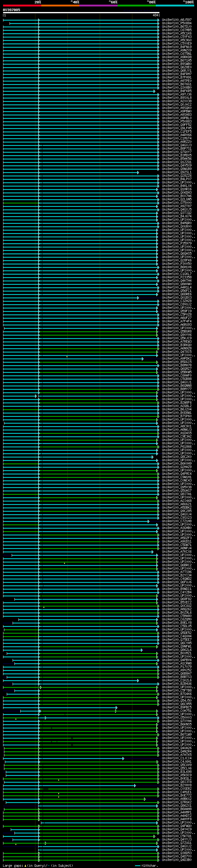This screenshot has height=868, width=197.
Task: Click the =100char. scale legend
Action: click(x=146, y=865)
